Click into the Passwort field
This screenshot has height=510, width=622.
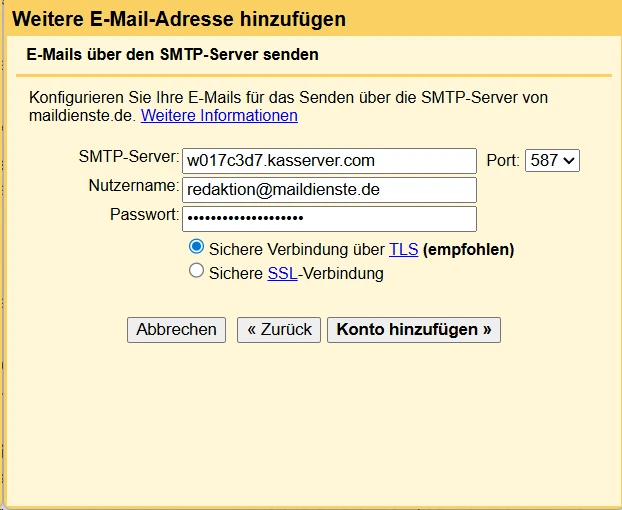(330, 219)
